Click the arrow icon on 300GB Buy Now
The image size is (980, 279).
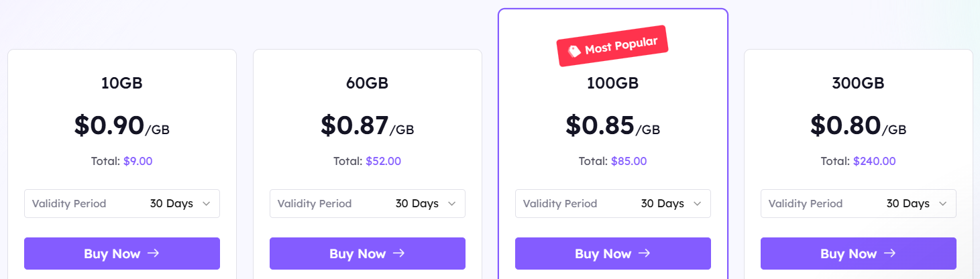click(889, 254)
